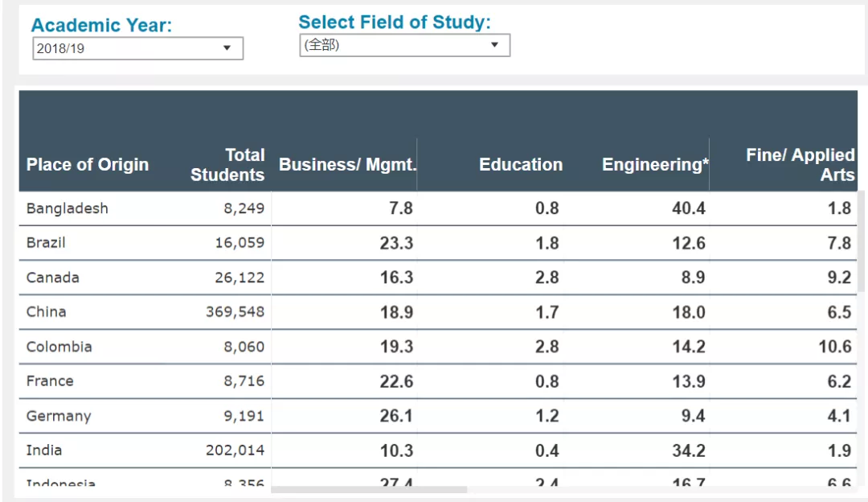Viewport: 868px width, 502px height.
Task: Click the Place of Origin column header
Action: coord(88,165)
